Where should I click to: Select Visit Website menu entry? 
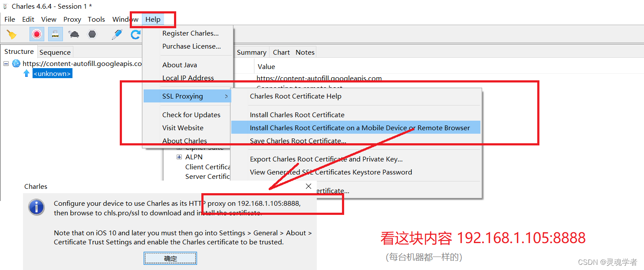coord(183,128)
